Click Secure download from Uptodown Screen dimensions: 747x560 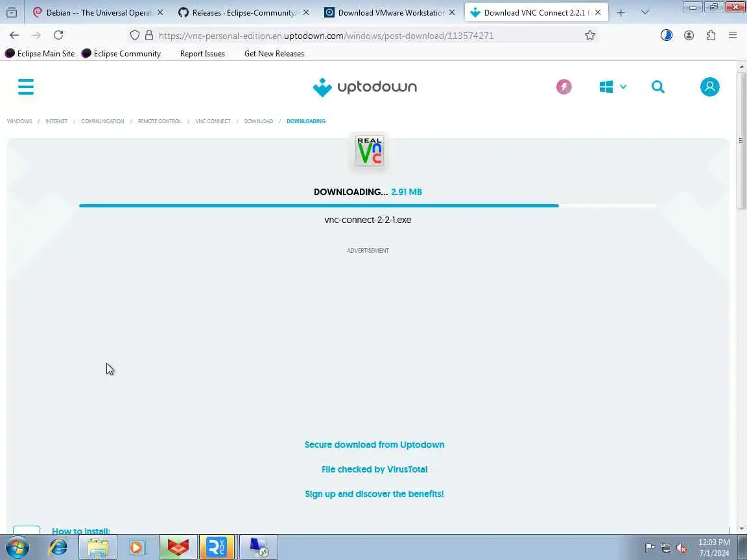pos(374,445)
